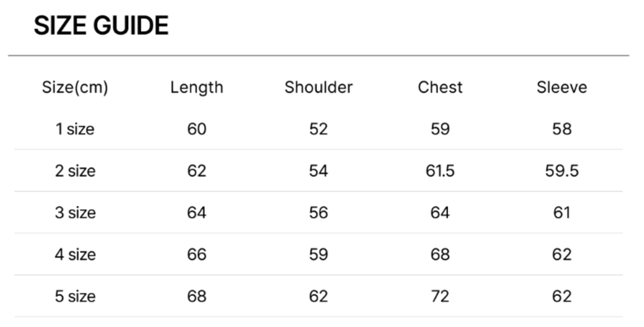Click the Length column header
This screenshot has height=327, width=644.
click(196, 87)
